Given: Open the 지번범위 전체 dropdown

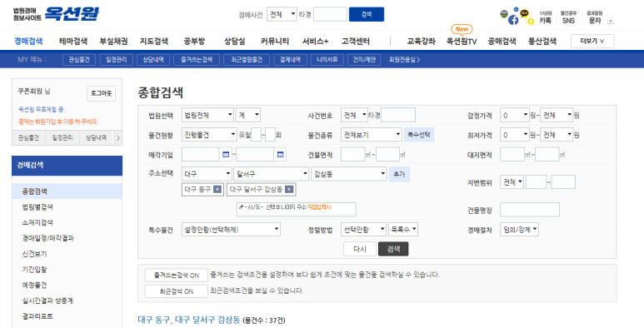Looking at the screenshot, I should tap(512, 181).
